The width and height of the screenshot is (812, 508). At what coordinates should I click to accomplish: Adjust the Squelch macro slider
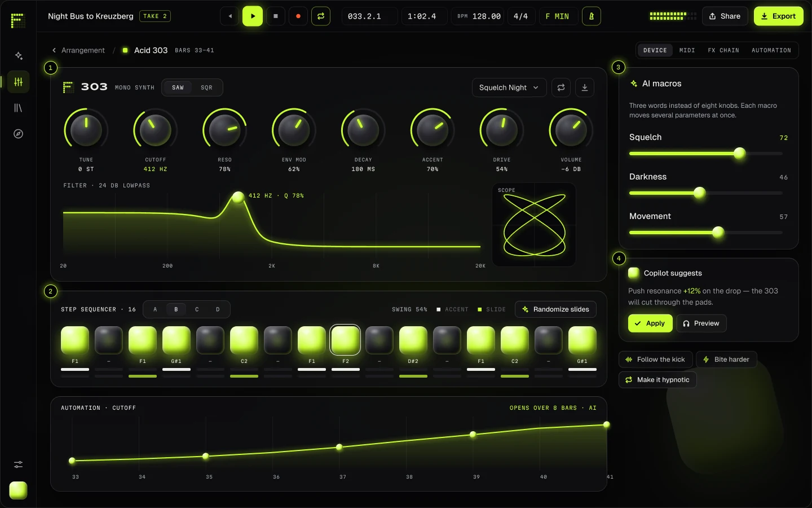coord(706,154)
